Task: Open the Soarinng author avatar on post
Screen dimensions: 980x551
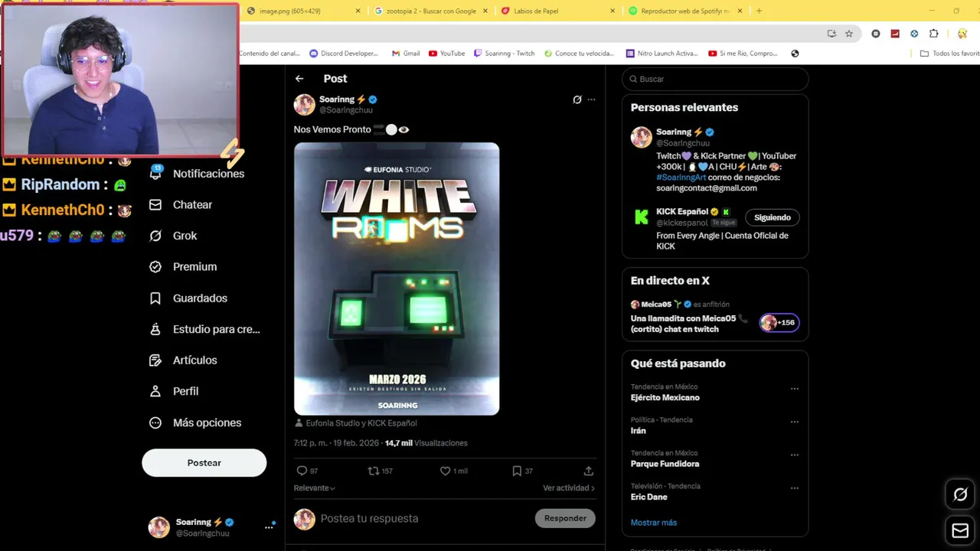Action: (305, 104)
